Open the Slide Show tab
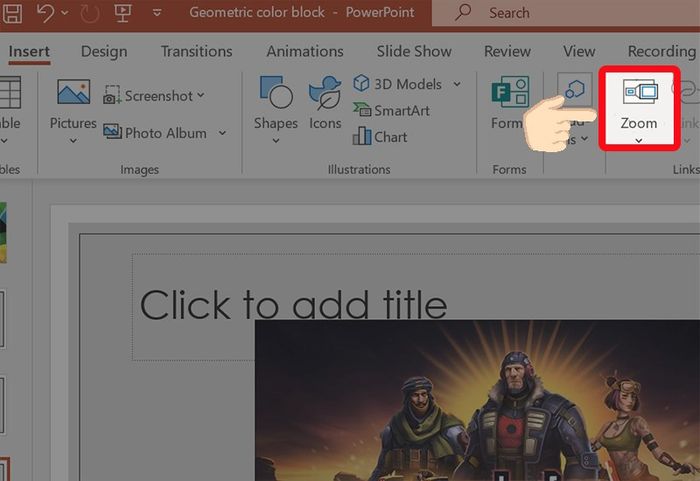This screenshot has height=481, width=700. [x=414, y=51]
